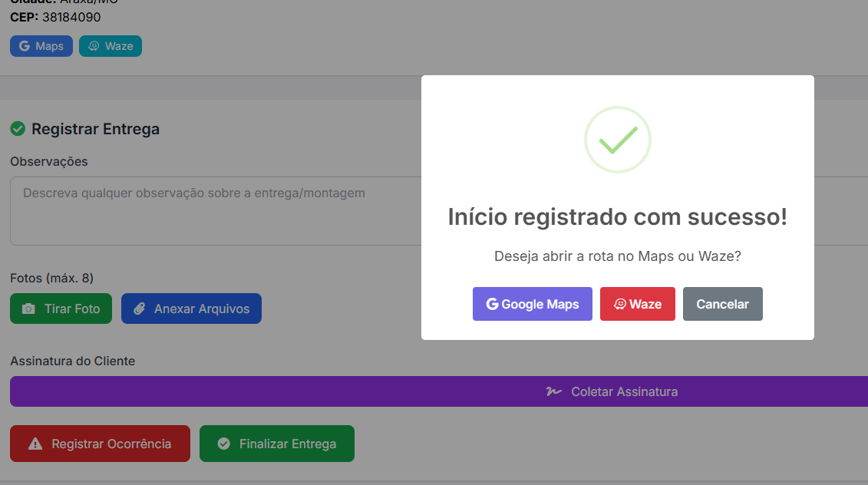Click the check icon on Finalizar Entrega
The height and width of the screenshot is (485, 868).
tap(224, 444)
